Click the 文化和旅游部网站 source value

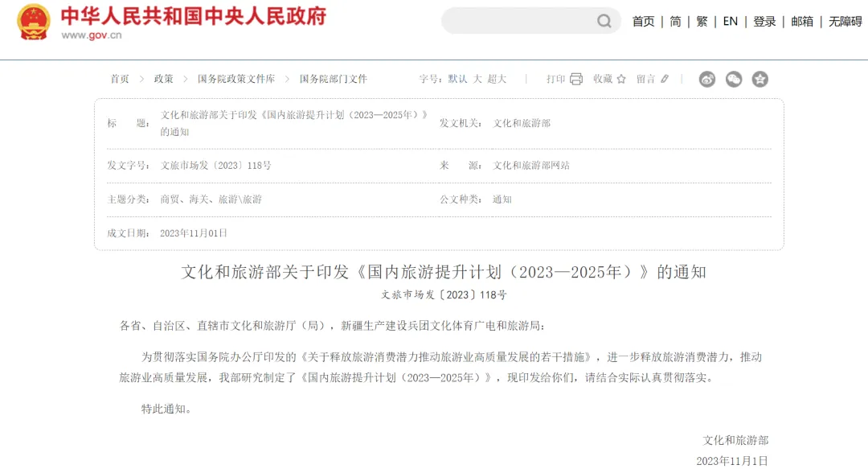(531, 165)
